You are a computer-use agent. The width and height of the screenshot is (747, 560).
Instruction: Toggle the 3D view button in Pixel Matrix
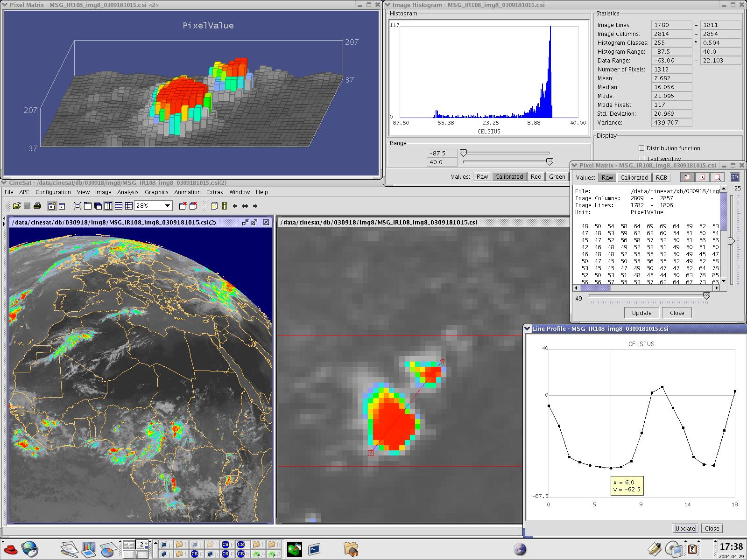coord(734,177)
